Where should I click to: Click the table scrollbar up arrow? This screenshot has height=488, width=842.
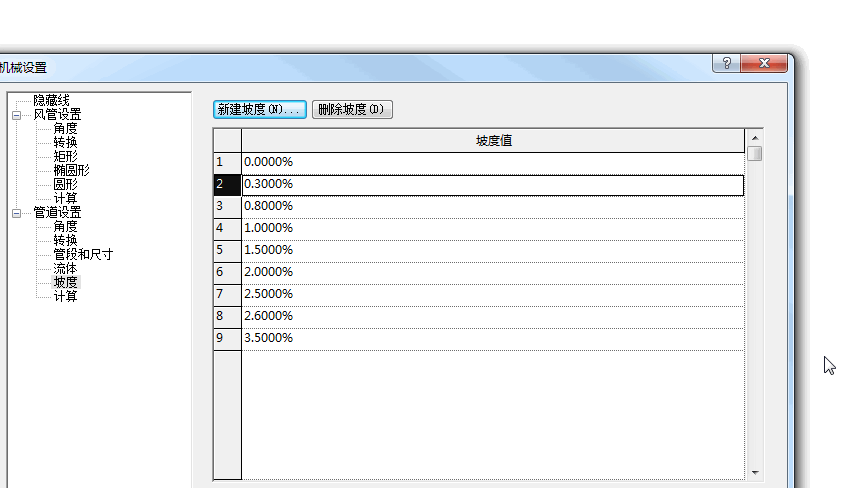coord(755,138)
